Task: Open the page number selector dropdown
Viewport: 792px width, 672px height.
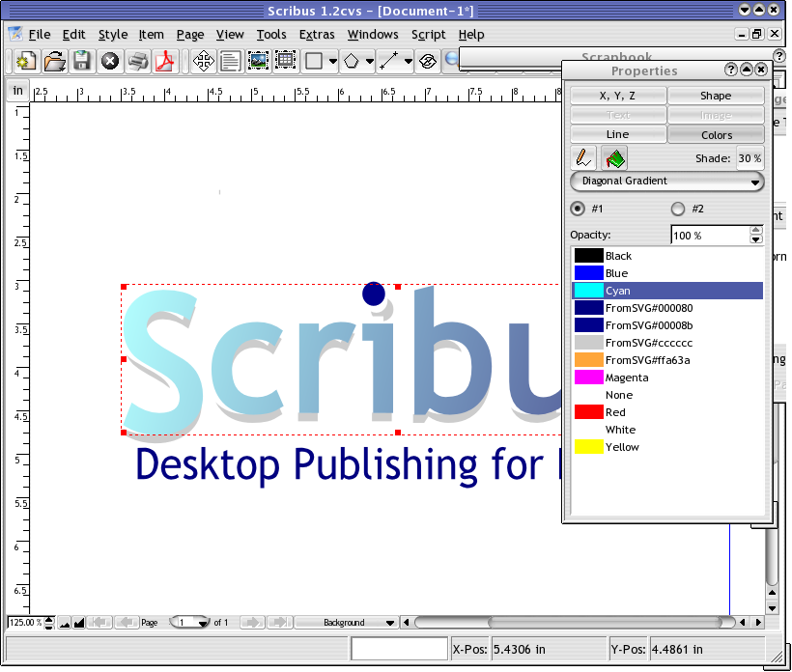Action: [x=189, y=623]
